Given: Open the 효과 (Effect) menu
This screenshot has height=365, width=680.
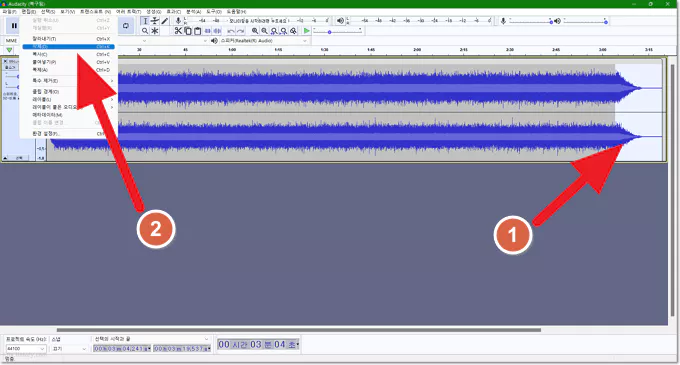Looking at the screenshot, I should 173,12.
